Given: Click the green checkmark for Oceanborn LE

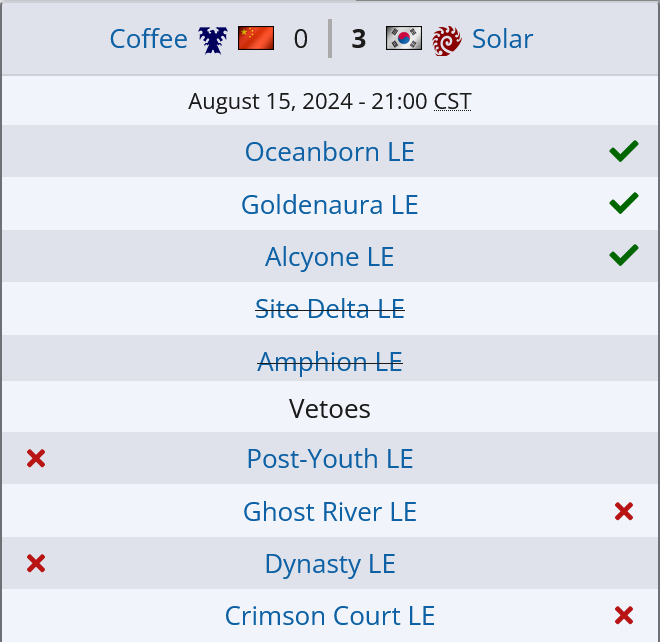Looking at the screenshot, I should [623, 152].
